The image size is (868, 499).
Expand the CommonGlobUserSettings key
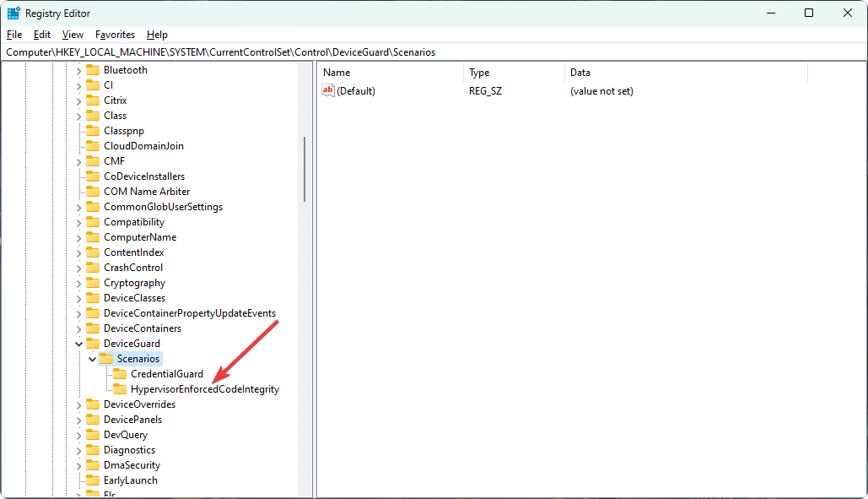78,208
